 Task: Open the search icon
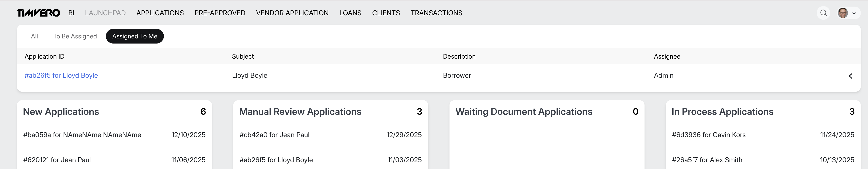(x=823, y=13)
